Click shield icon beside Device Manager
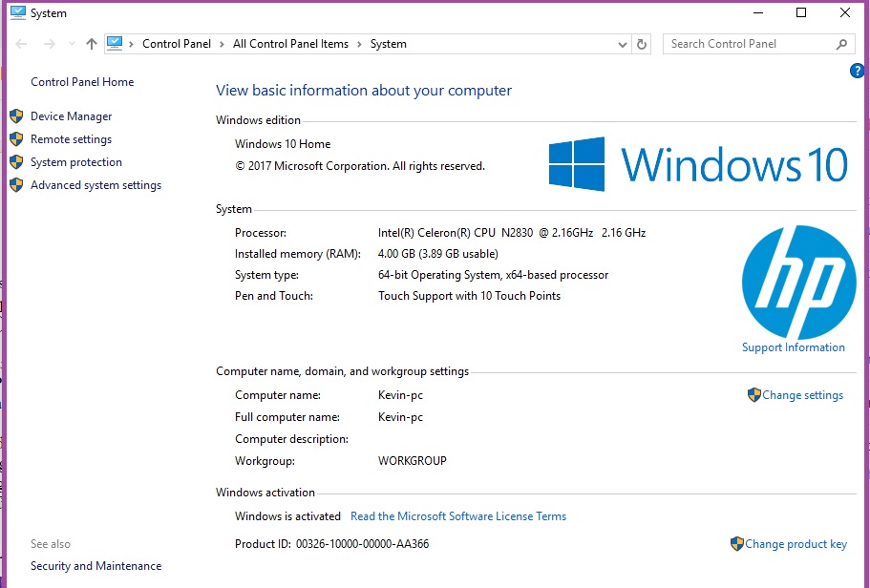This screenshot has height=588, width=870. click(x=16, y=115)
